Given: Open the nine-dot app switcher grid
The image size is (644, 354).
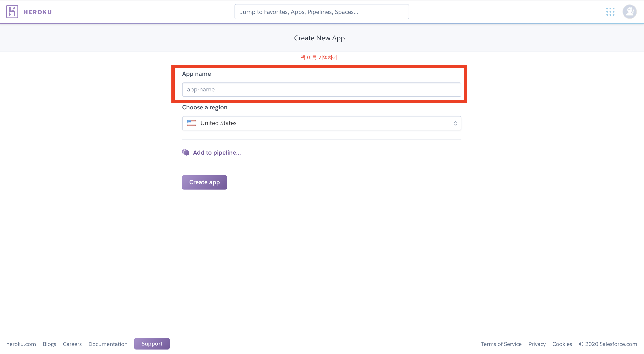Looking at the screenshot, I should [x=610, y=12].
